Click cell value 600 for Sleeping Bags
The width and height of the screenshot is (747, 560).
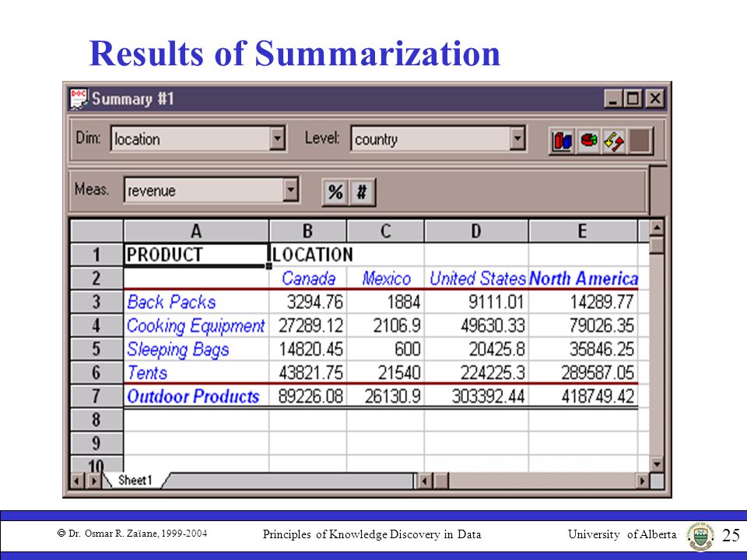point(407,349)
